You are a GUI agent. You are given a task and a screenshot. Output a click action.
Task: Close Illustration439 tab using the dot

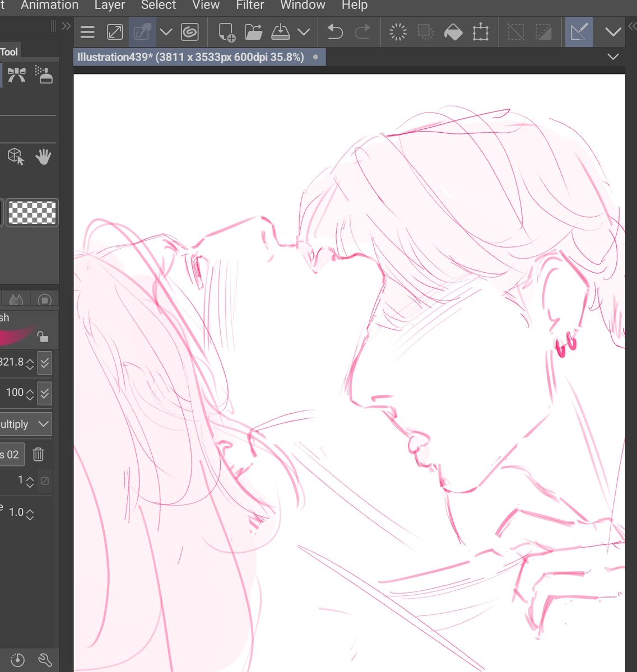(316, 57)
